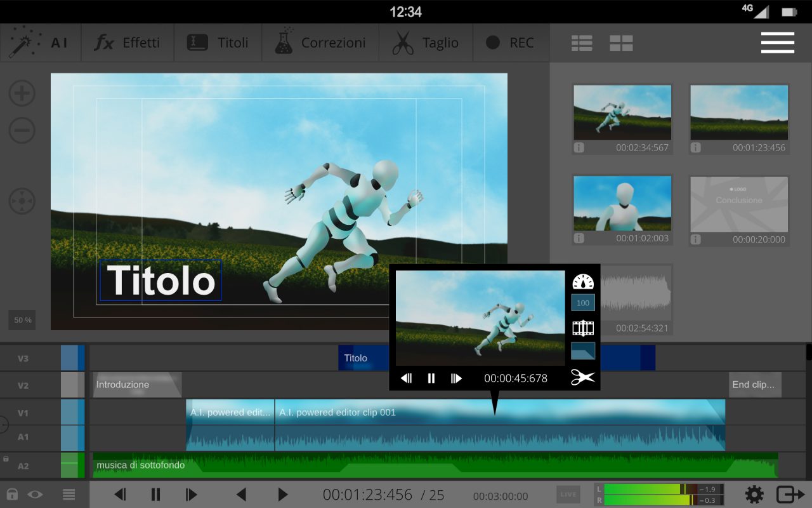Open the AI magic wand tool

pyautogui.click(x=39, y=43)
